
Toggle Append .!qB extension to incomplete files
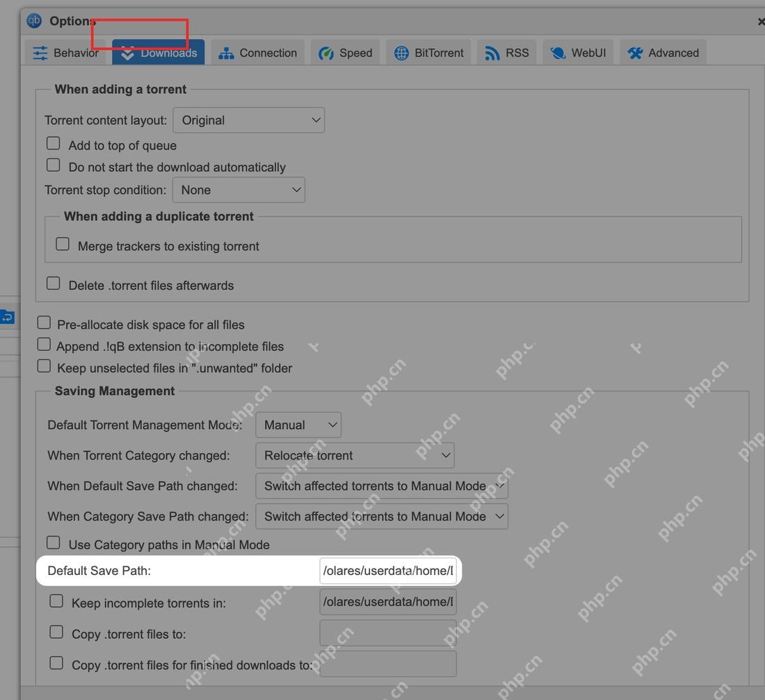(x=44, y=344)
